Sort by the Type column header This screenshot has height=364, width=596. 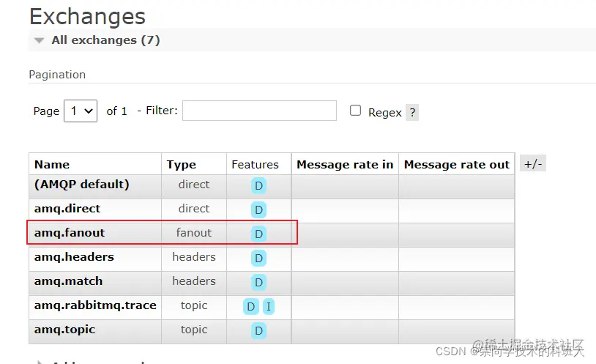[x=182, y=164]
